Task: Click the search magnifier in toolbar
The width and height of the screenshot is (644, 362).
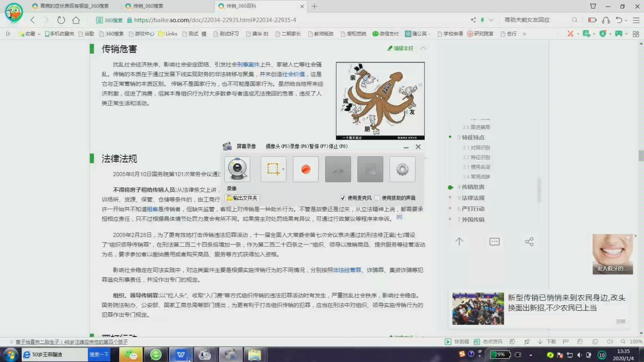Action: (574, 20)
